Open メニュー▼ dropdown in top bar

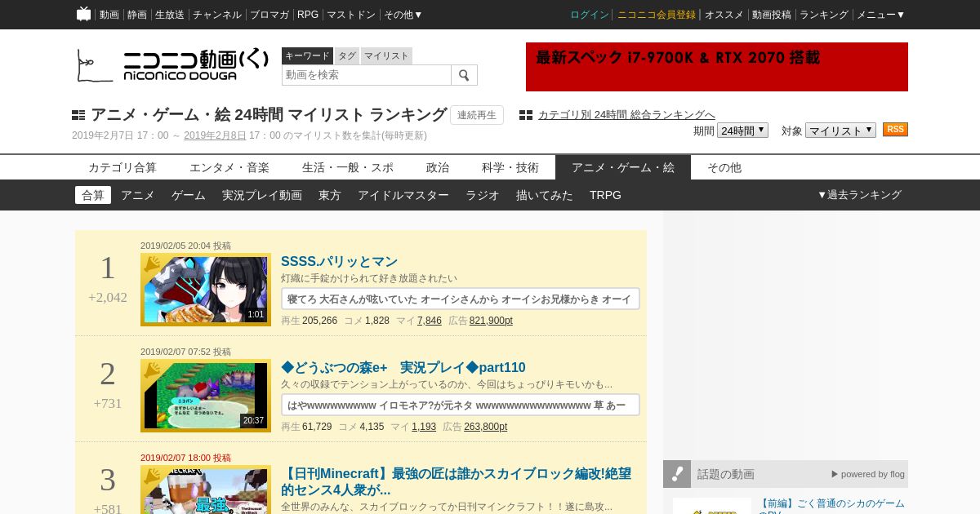(x=880, y=15)
